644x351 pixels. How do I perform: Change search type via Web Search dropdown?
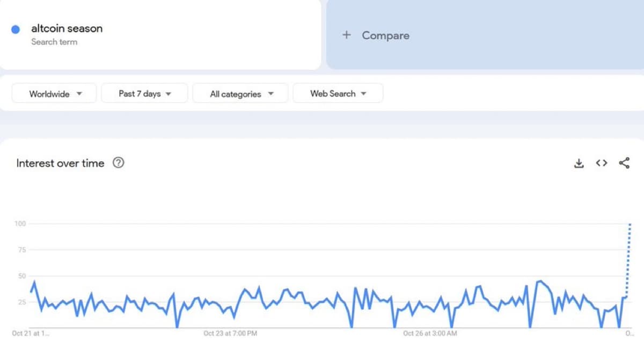pos(338,93)
